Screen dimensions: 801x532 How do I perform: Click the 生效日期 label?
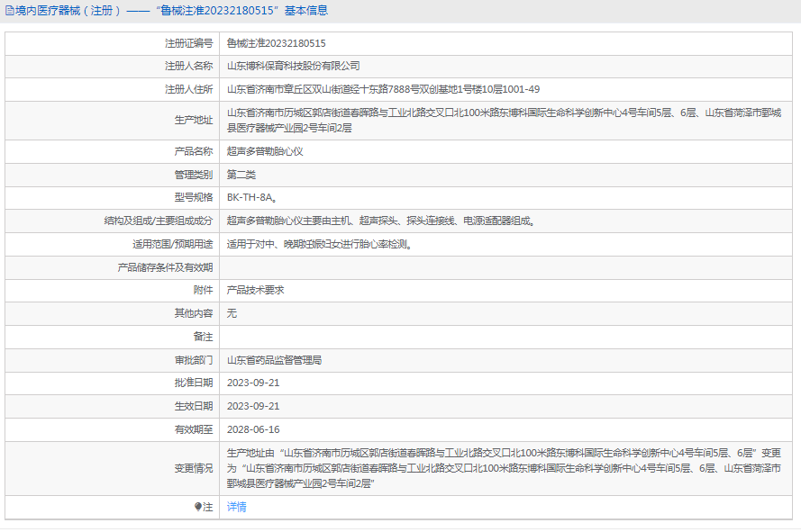[x=194, y=406]
